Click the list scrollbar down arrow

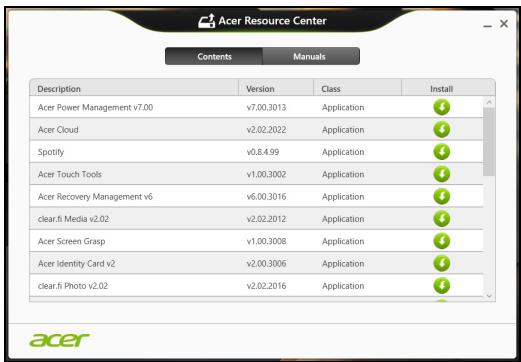point(489,296)
